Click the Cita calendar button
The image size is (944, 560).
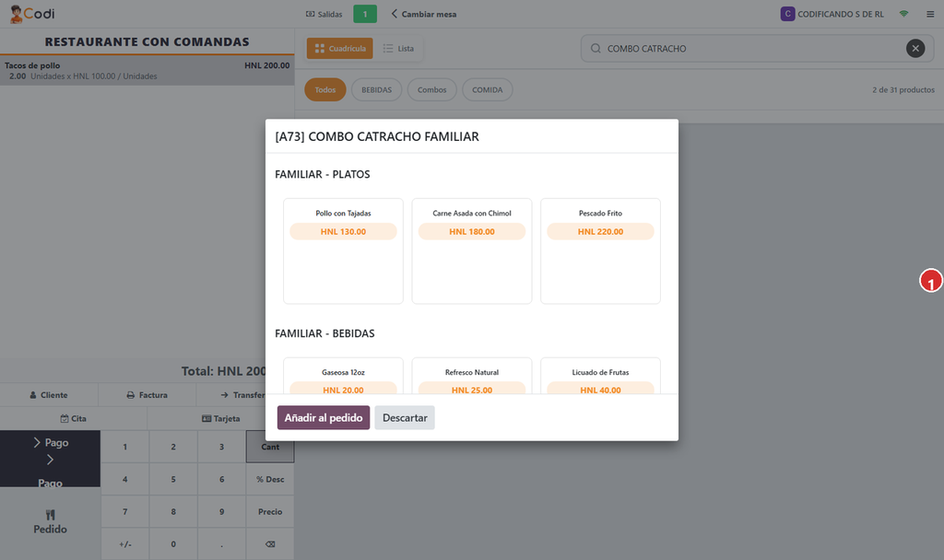tap(74, 419)
